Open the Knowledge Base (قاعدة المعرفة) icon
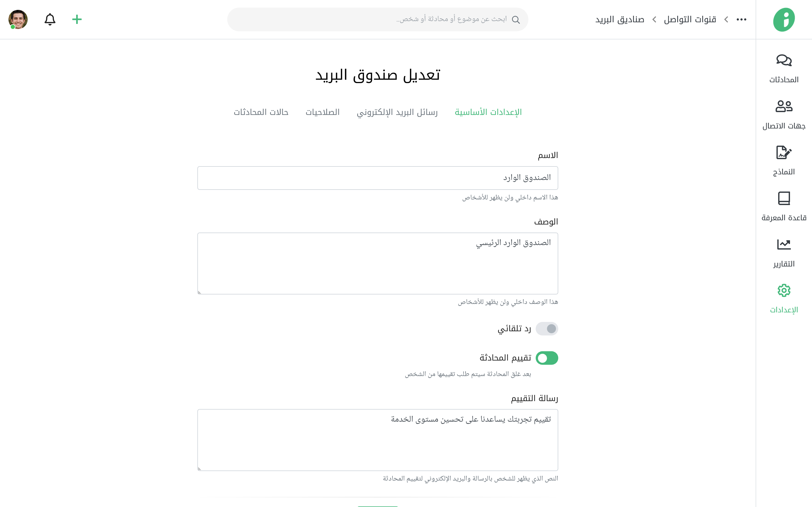The width and height of the screenshot is (812, 507). click(784, 199)
